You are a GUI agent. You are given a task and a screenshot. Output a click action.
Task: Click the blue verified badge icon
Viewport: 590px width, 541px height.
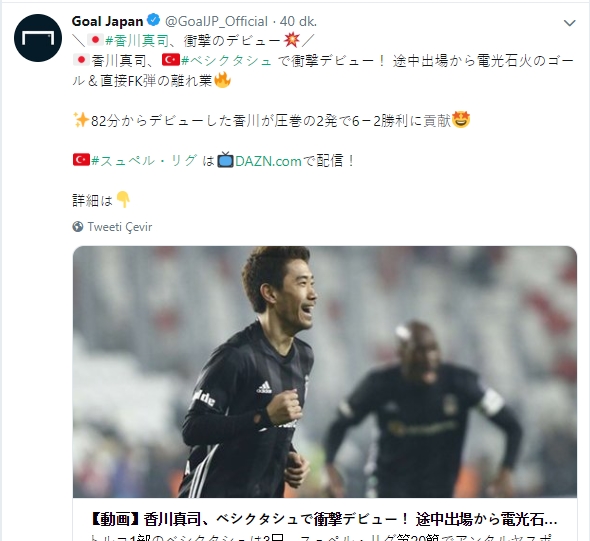[x=154, y=20]
